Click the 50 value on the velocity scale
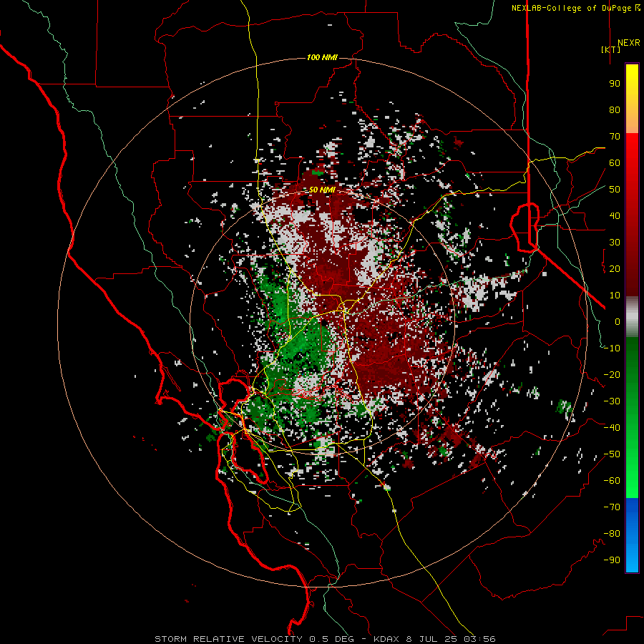The image size is (644, 644). (x=615, y=190)
